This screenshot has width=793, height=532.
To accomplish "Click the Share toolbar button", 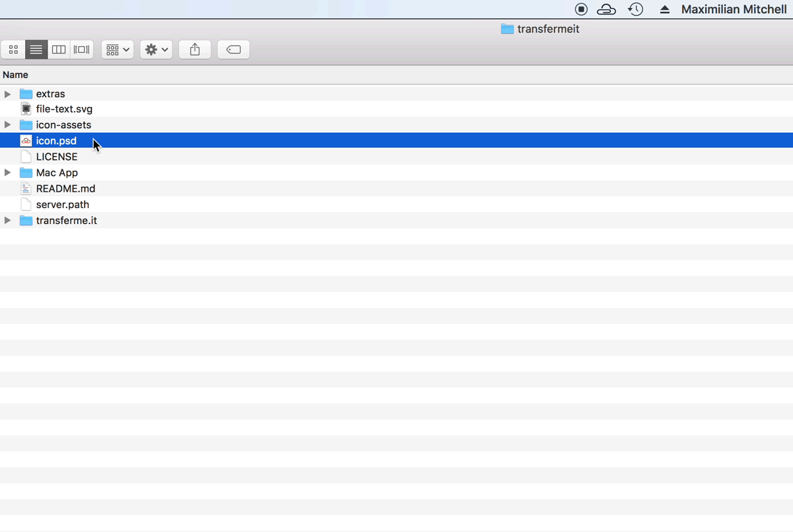I will (195, 50).
